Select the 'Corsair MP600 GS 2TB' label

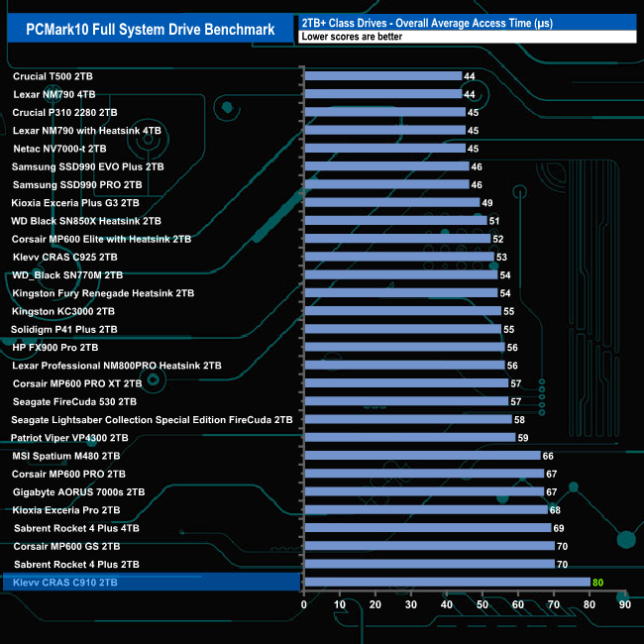(67, 546)
